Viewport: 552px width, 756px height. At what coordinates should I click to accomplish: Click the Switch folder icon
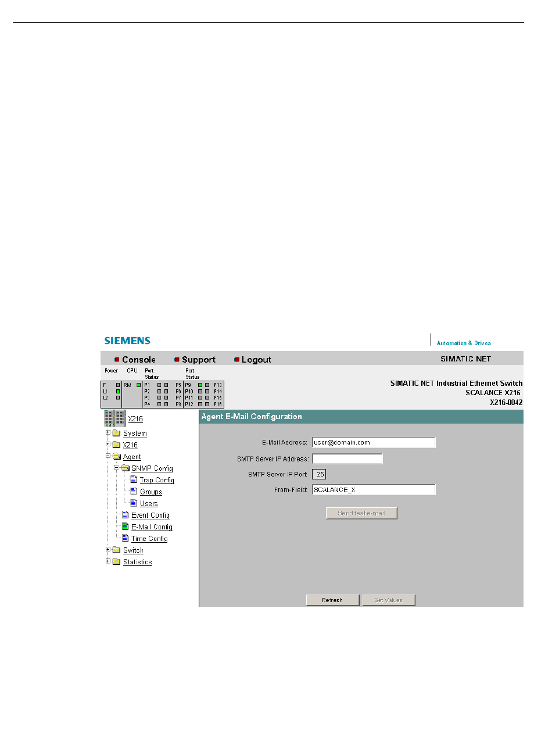tap(116, 550)
